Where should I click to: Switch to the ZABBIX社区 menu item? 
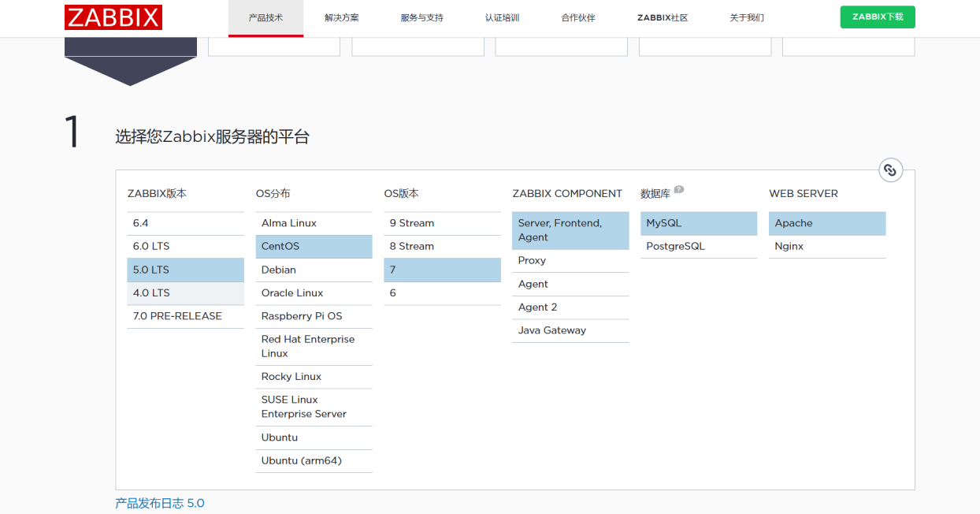[x=662, y=17]
